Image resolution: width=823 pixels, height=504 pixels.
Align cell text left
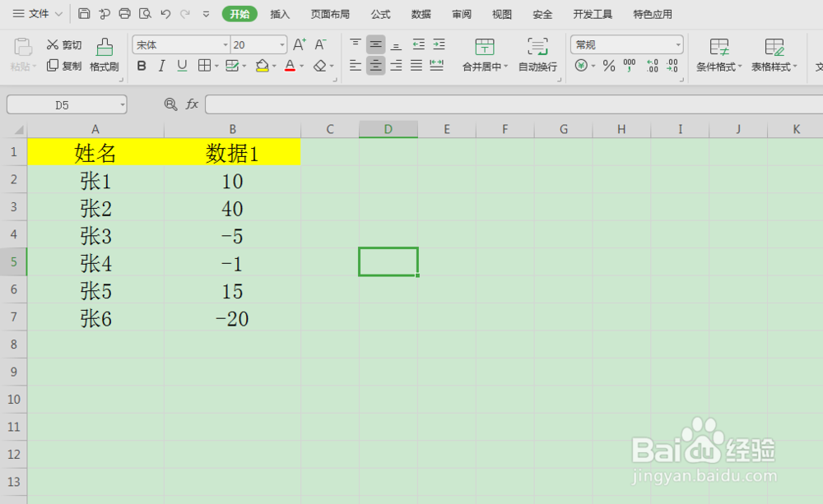(x=356, y=66)
